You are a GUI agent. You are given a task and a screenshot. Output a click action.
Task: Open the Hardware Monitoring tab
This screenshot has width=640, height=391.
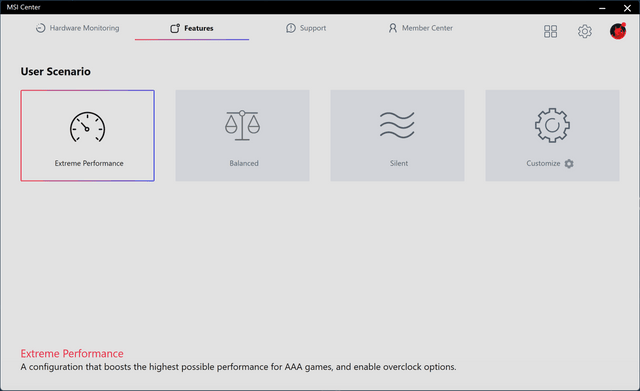78,28
